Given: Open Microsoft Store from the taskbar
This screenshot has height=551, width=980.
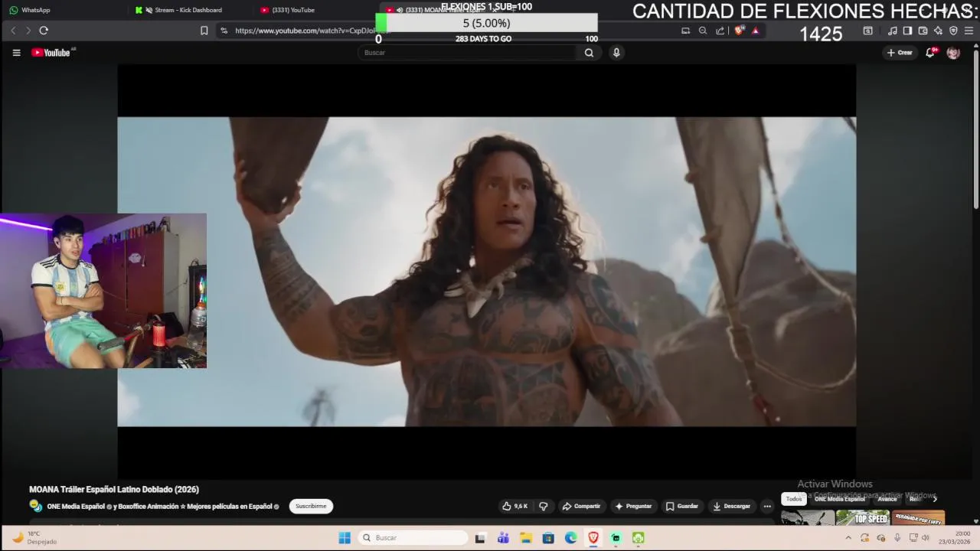Looking at the screenshot, I should pyautogui.click(x=548, y=538).
